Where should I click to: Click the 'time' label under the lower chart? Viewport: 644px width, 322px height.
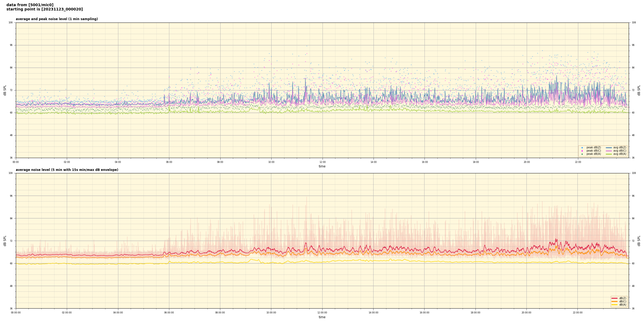coord(322,317)
